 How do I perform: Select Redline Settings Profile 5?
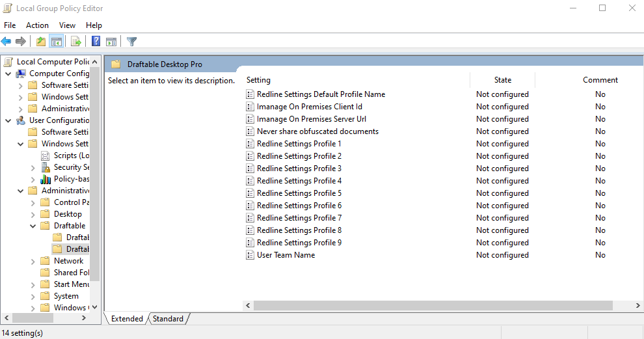(299, 193)
